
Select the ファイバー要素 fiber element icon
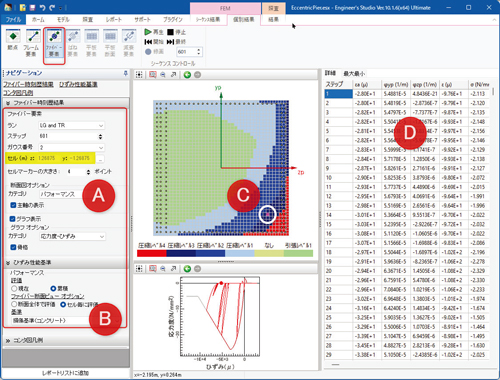[x=54, y=43]
